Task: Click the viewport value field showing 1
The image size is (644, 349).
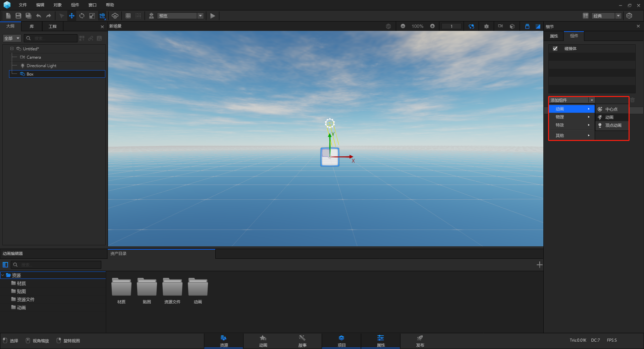Action: click(451, 26)
